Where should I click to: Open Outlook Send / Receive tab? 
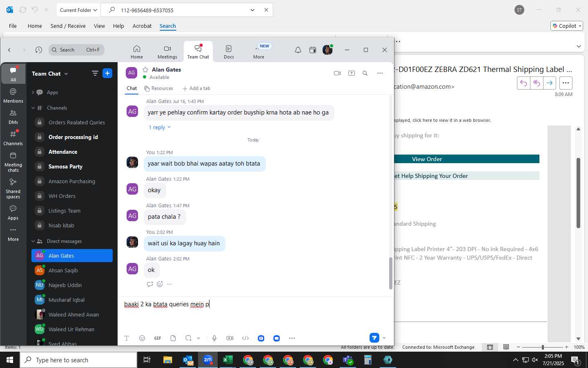[x=68, y=26]
